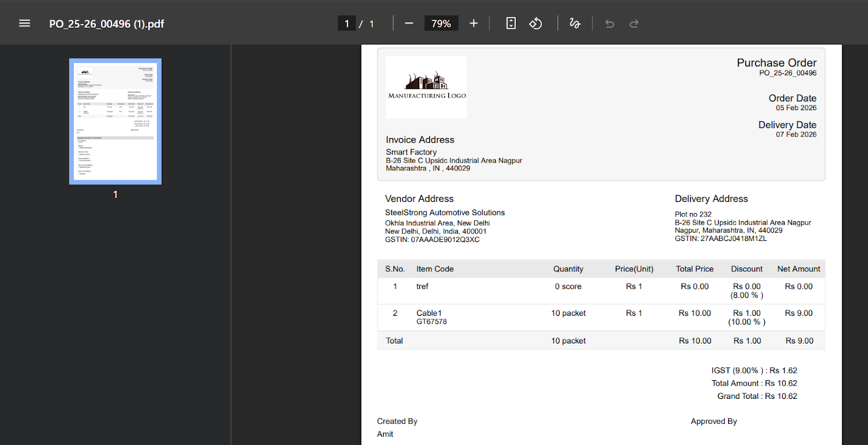Viewport: 868px width, 445px height.
Task: Enable the draw annotation tool
Action: (x=575, y=23)
